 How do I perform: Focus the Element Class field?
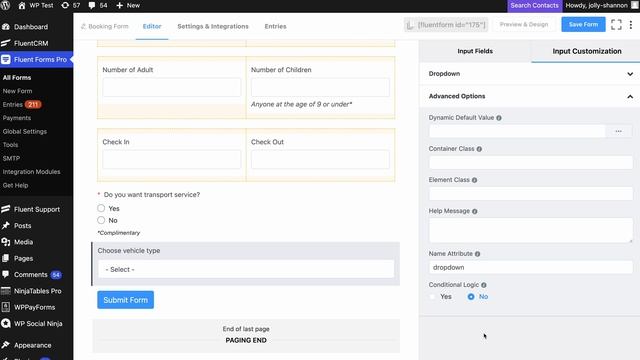pyautogui.click(x=531, y=193)
